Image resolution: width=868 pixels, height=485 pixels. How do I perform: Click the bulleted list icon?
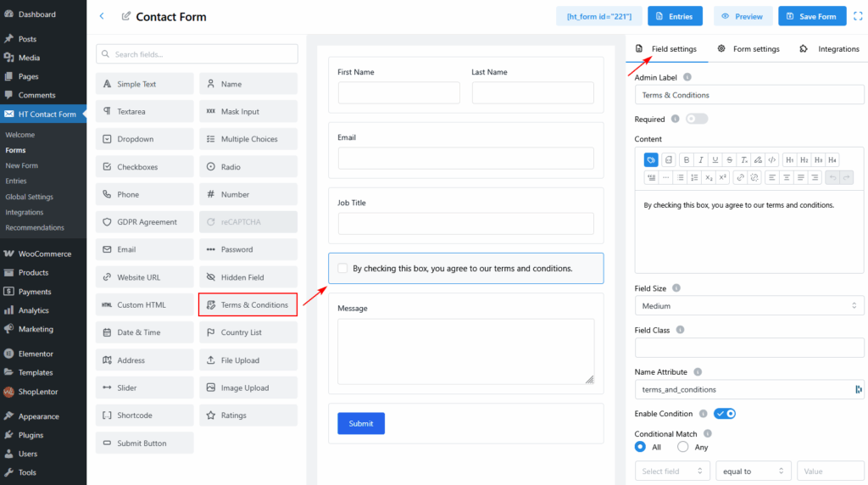coord(680,177)
